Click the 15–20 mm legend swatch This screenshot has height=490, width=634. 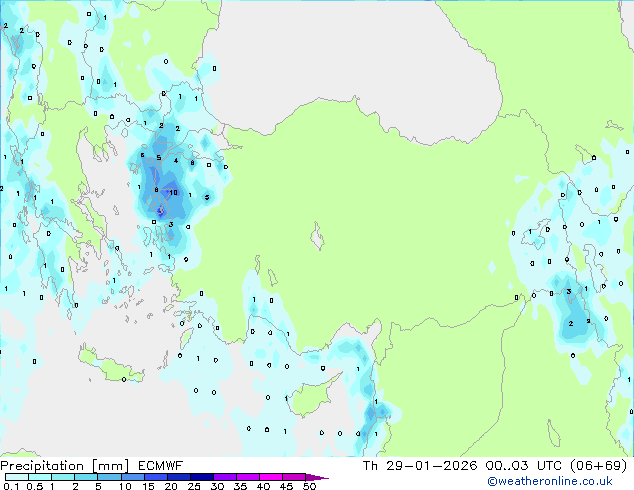point(155,477)
